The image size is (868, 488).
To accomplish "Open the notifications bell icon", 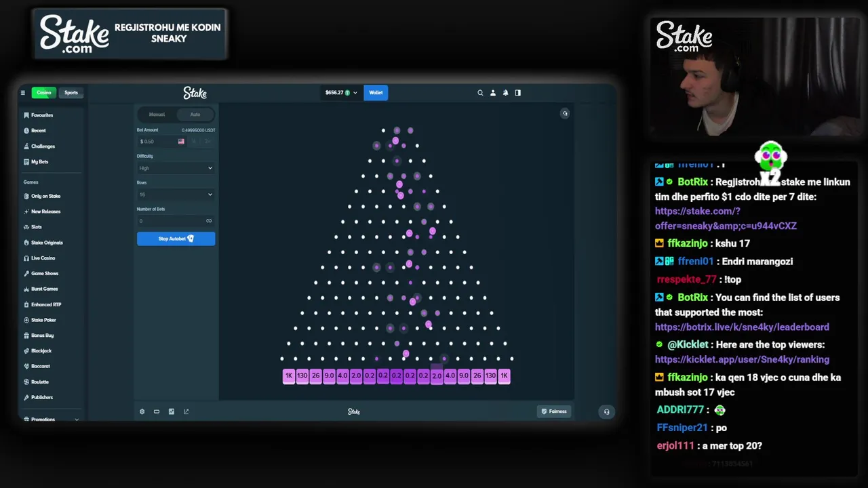I will point(505,93).
